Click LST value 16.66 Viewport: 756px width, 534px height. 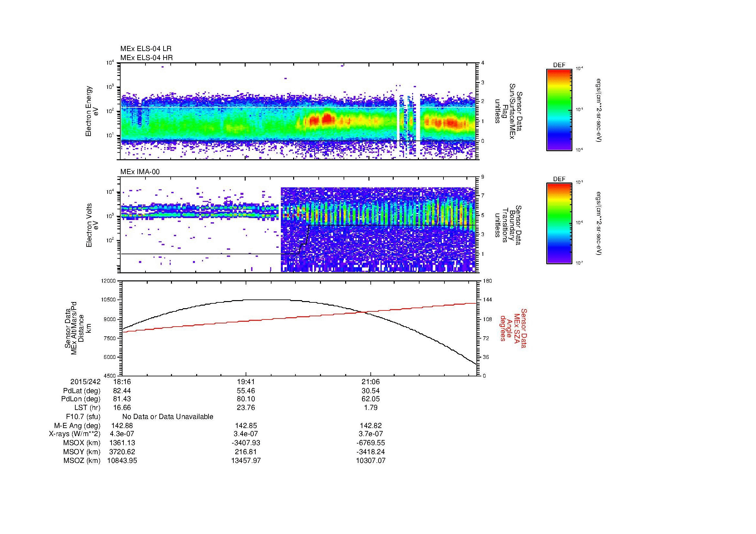122,408
